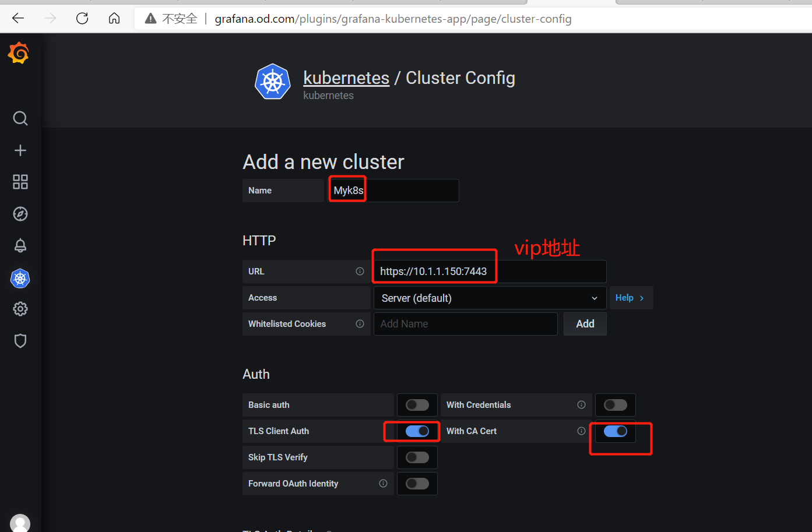Viewport: 812px width, 532px height.
Task: Click the Add button for cookies
Action: point(585,324)
